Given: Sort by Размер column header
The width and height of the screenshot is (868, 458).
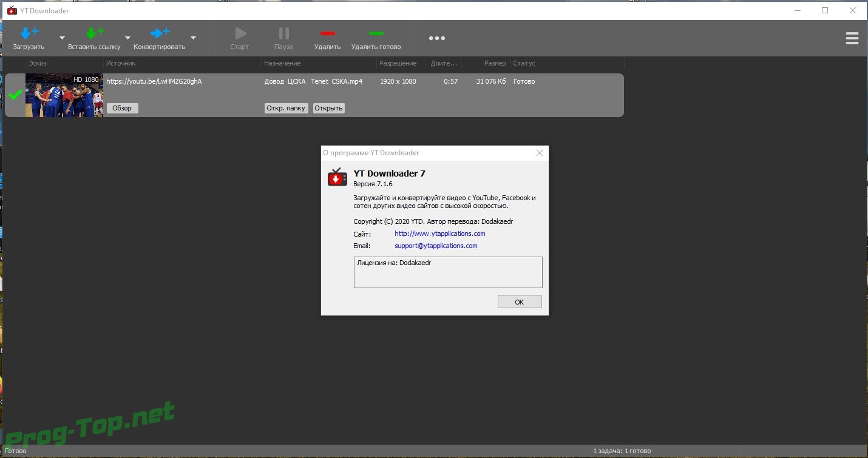Looking at the screenshot, I should (495, 63).
